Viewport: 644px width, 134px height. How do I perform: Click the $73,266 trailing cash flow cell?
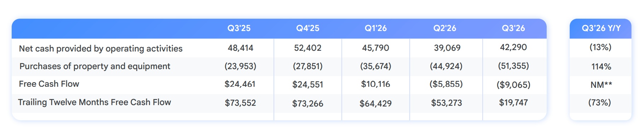click(308, 104)
